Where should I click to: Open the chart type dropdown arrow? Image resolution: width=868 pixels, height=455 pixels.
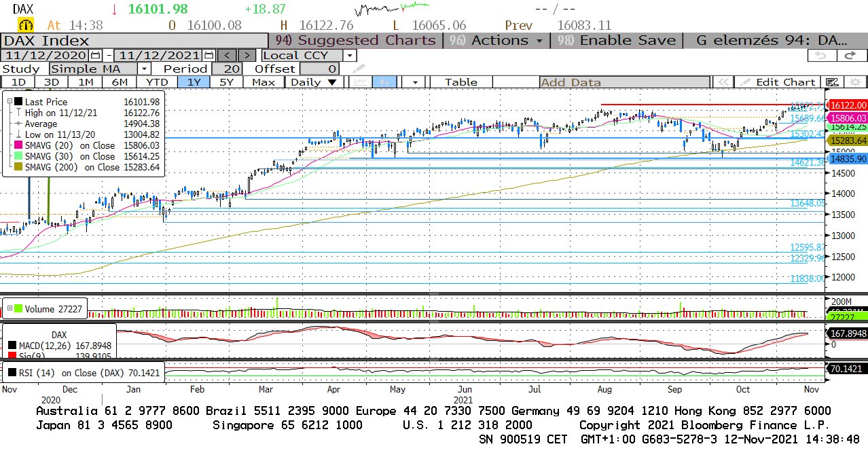coord(414,82)
